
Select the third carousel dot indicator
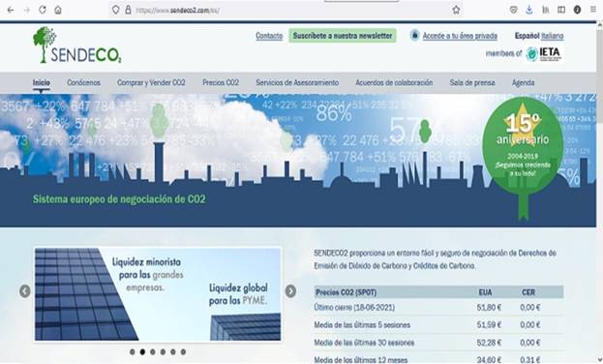pyautogui.click(x=153, y=351)
